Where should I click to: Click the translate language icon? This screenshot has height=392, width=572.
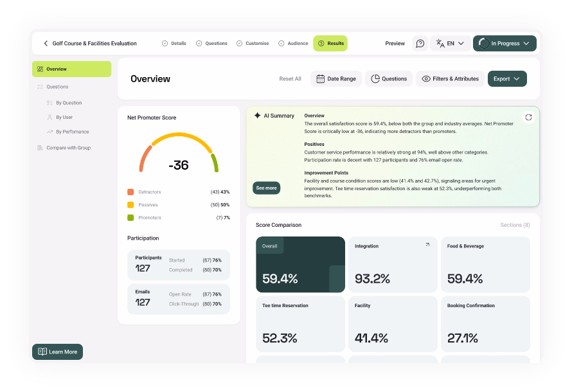(440, 44)
